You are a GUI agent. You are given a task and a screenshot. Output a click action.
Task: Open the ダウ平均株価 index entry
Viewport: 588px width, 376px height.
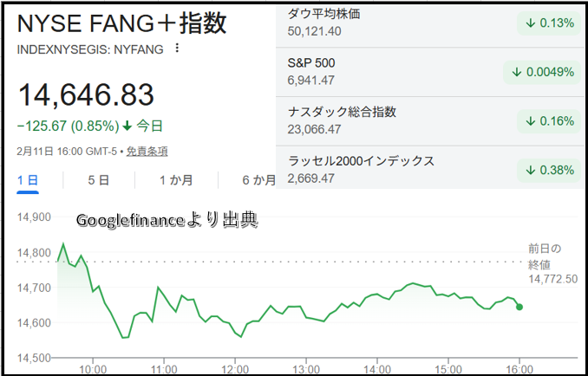pos(324,15)
